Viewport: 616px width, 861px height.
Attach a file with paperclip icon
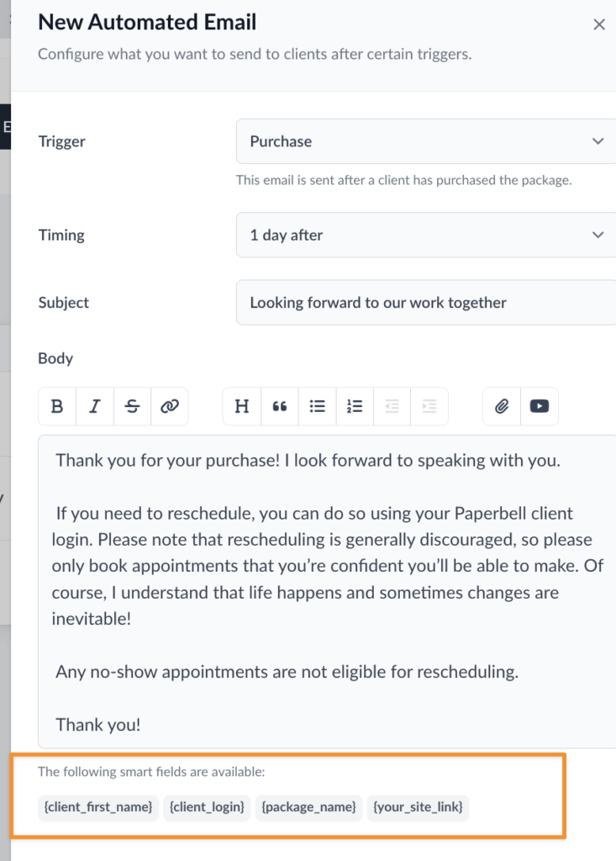(x=502, y=406)
